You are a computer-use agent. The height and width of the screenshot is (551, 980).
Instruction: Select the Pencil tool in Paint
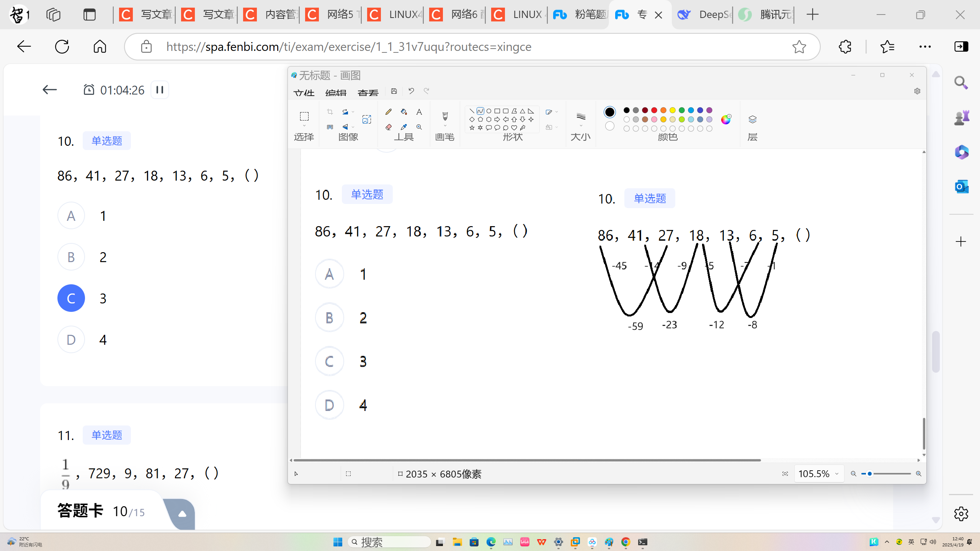pyautogui.click(x=389, y=112)
